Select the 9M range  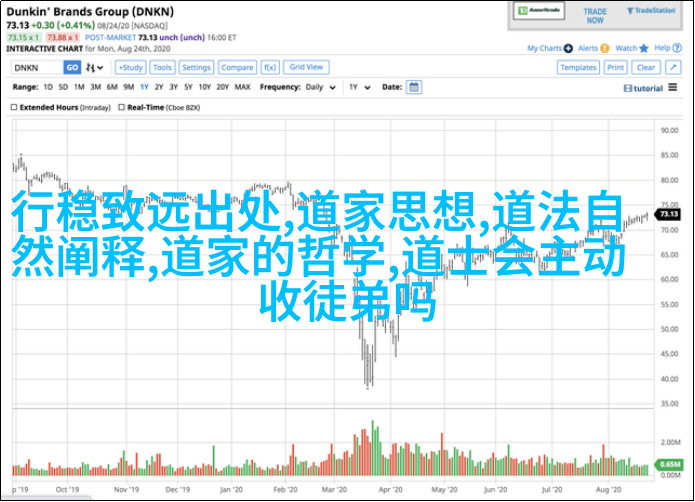point(129,87)
